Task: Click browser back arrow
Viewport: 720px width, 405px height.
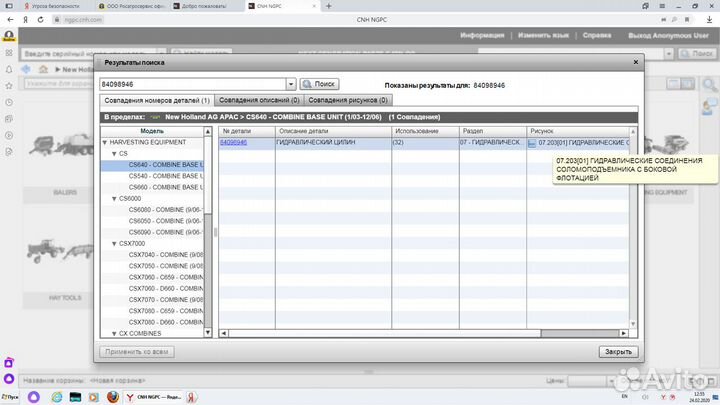Action: [9, 17]
